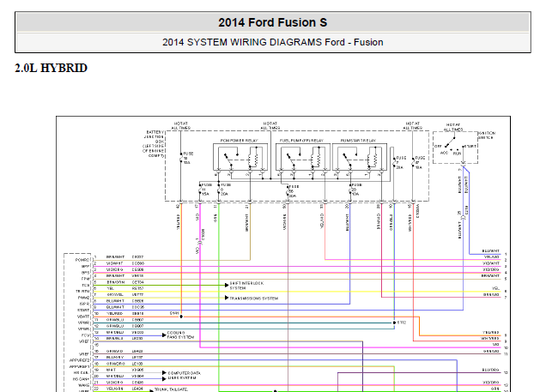Image resolution: width=540 pixels, height=392 pixels.
Task: Click the splice dot on the VBATT wire
Action: tap(181, 317)
